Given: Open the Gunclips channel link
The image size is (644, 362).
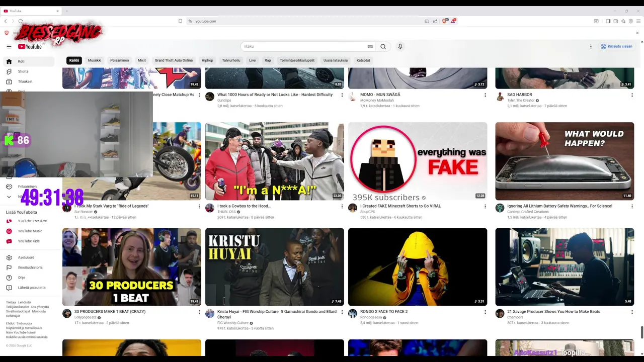Looking at the screenshot, I should click(224, 101).
